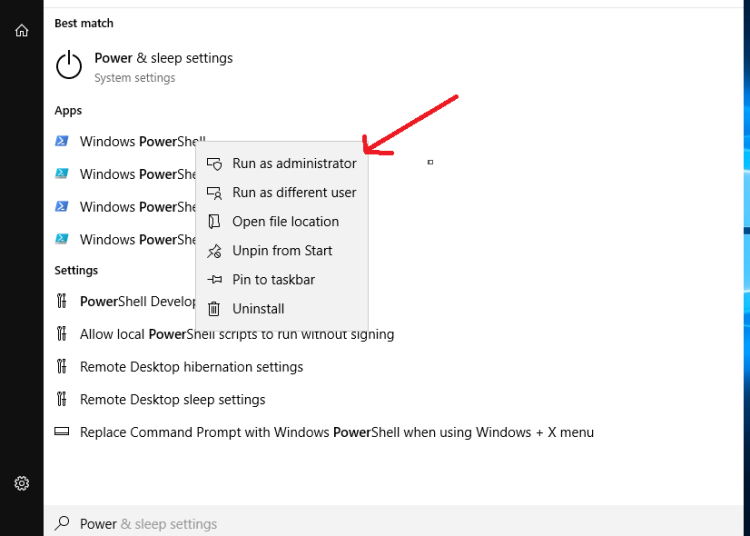
Task: Click the Uninstall trash can icon
Action: (x=214, y=309)
